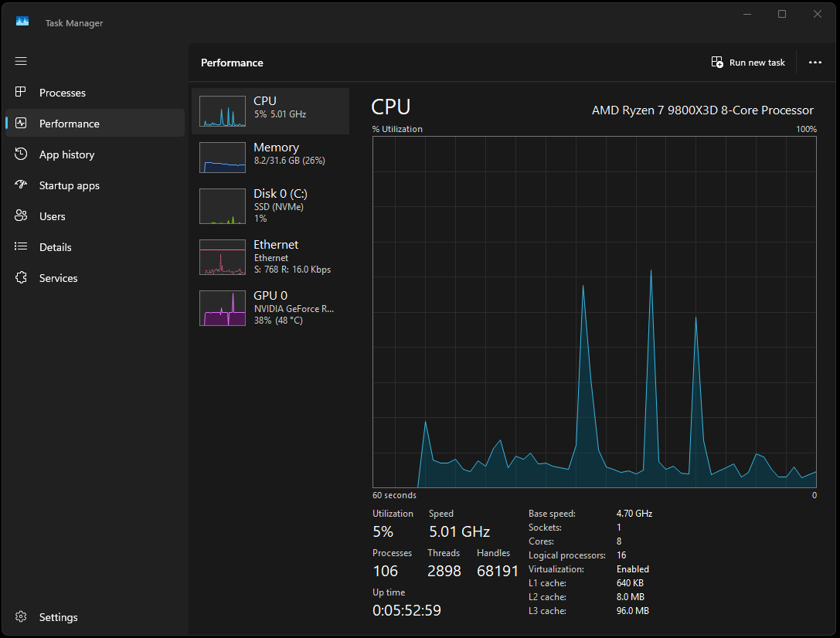Click the GPU 0 resource title
This screenshot has height=638, width=840.
tap(270, 296)
